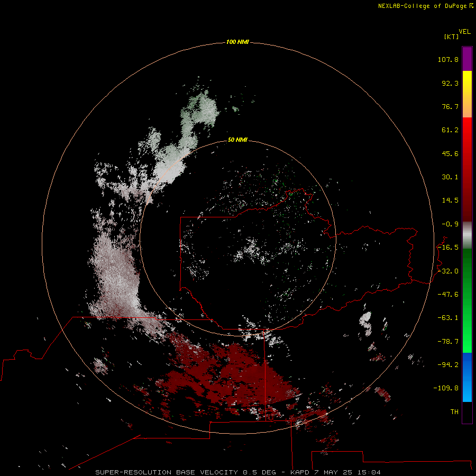
Task: Select the 100 NMI range ring label
Action: pos(237,42)
